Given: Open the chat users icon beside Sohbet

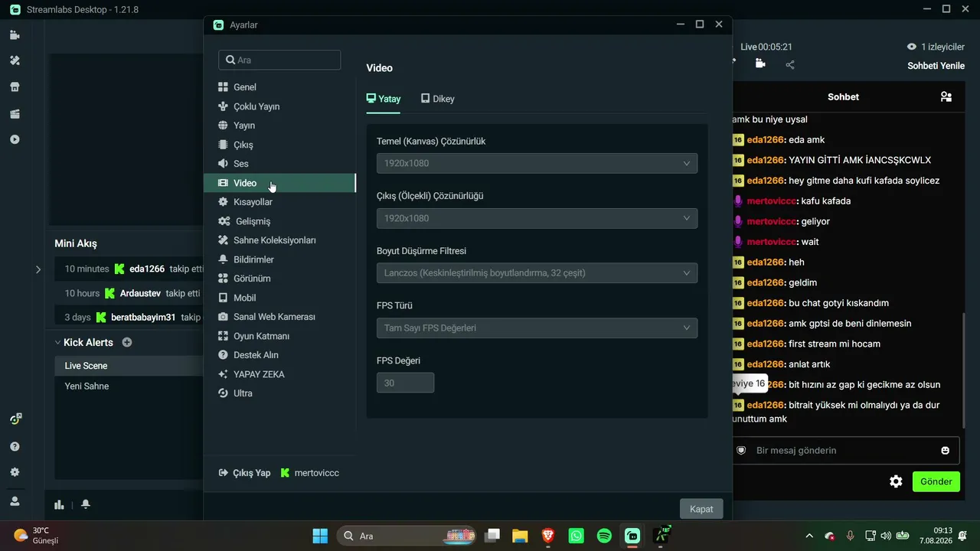Looking at the screenshot, I should 946,96.
